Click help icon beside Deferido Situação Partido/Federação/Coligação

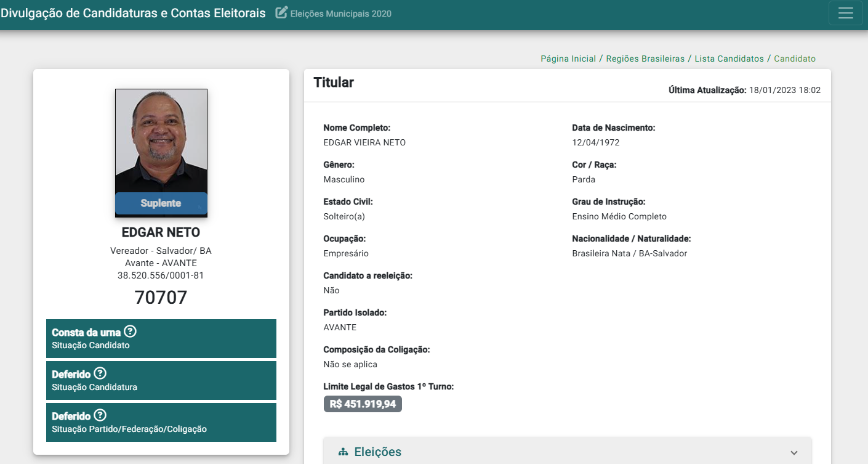point(100,415)
